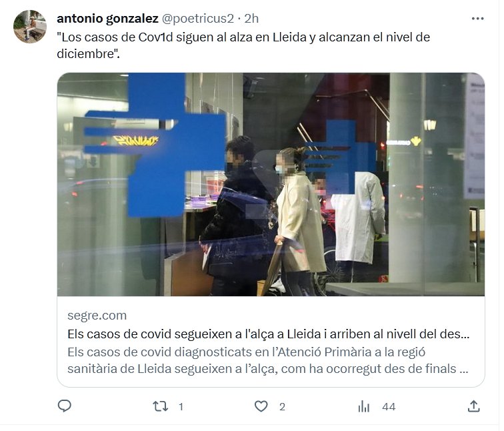This screenshot has height=431, width=504.
Task: Click the 2h timestamp link
Action: point(253,19)
